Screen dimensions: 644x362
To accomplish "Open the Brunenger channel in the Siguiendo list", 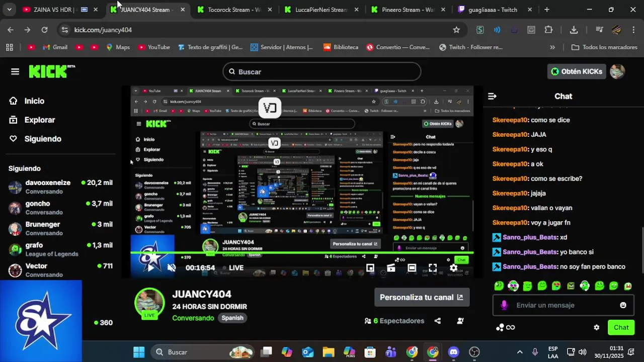I will click(60, 228).
